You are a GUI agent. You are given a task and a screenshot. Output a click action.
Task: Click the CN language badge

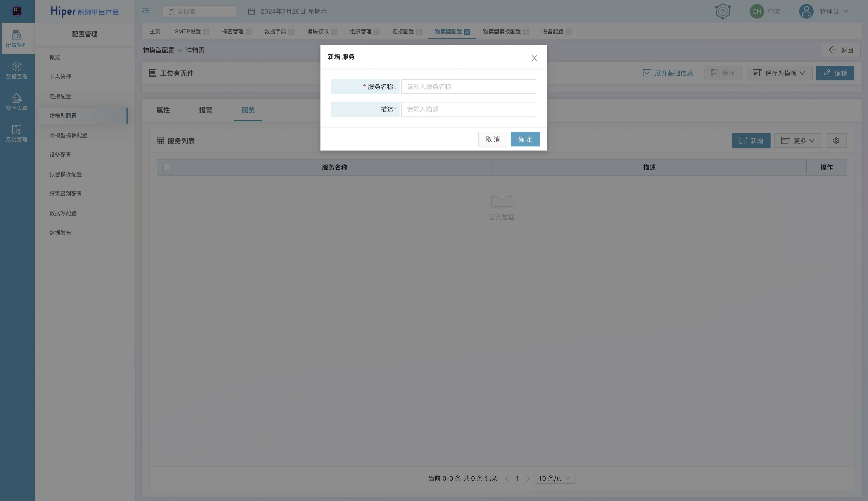point(756,11)
